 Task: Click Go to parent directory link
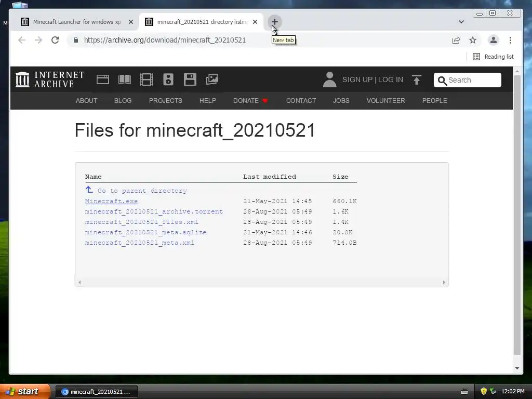pyautogui.click(x=142, y=191)
